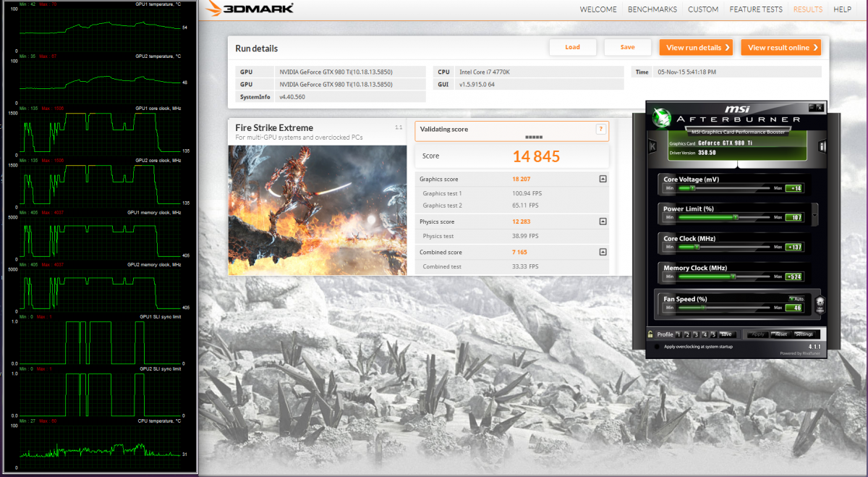Open Afterburner Settings button
This screenshot has width=868, height=477.
pyautogui.click(x=804, y=334)
